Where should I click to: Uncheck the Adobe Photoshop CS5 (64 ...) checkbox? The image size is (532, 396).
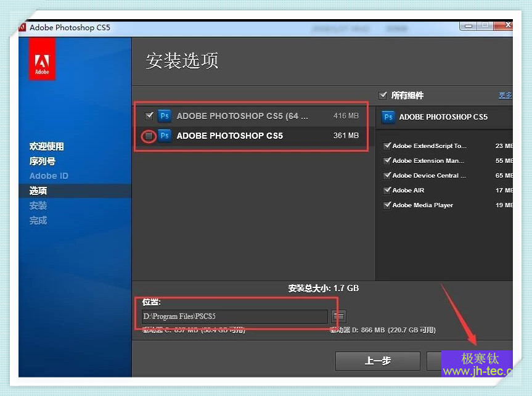(149, 116)
